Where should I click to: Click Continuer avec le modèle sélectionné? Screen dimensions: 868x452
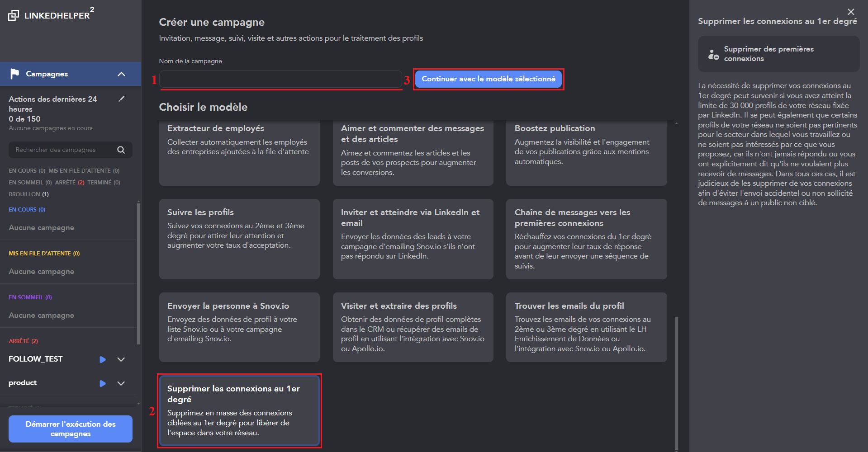[x=488, y=79]
